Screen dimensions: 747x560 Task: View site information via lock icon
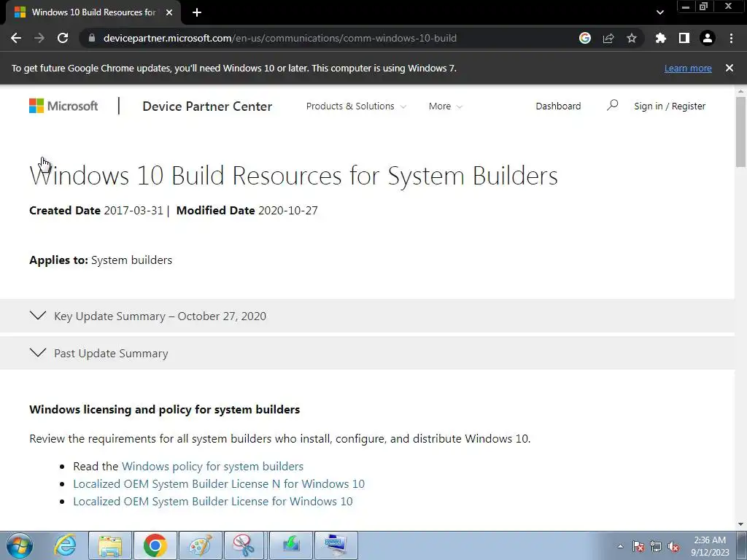[x=92, y=38]
